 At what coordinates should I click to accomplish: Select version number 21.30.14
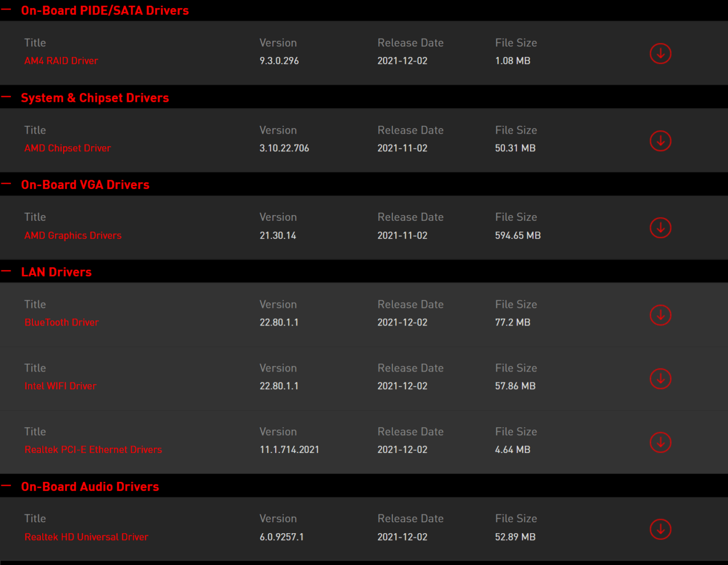pos(278,236)
